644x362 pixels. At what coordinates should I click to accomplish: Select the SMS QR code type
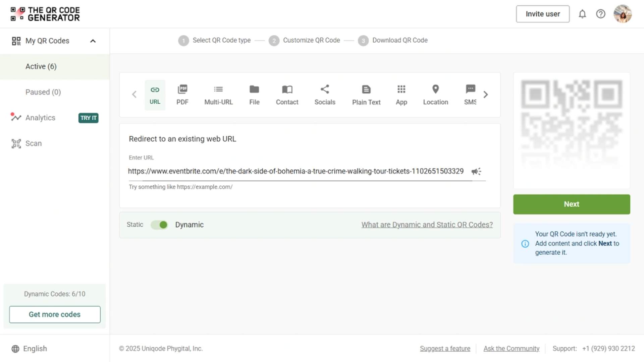coord(470,95)
